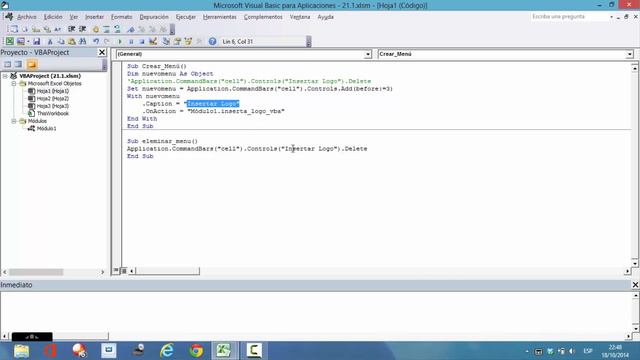Open the Properties Window icon
Image resolution: width=640 pixels, height=360 pixels.
click(x=177, y=41)
